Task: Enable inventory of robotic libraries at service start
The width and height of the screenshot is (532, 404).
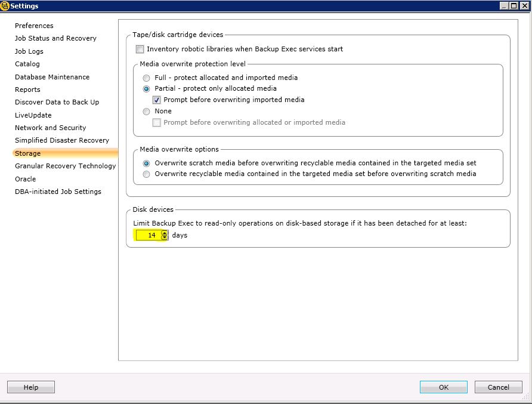Action: [140, 49]
